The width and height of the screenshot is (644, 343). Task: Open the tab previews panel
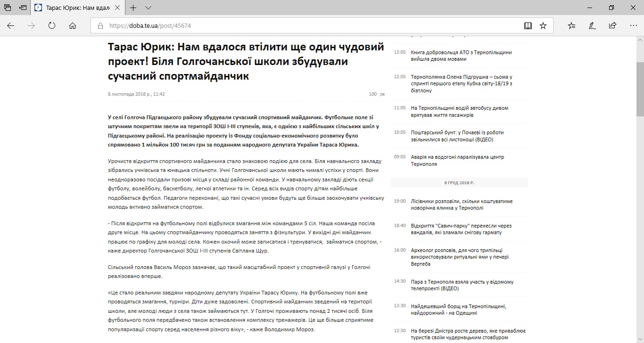[7, 8]
